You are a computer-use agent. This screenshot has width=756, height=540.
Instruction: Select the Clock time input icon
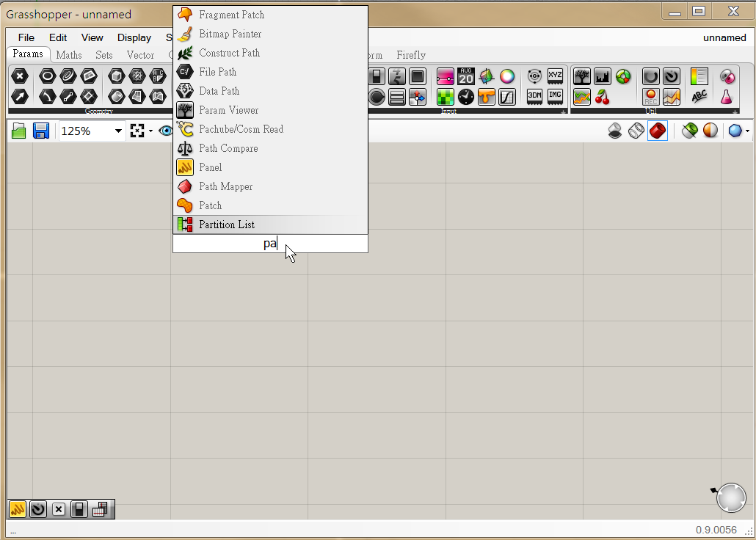tap(465, 96)
